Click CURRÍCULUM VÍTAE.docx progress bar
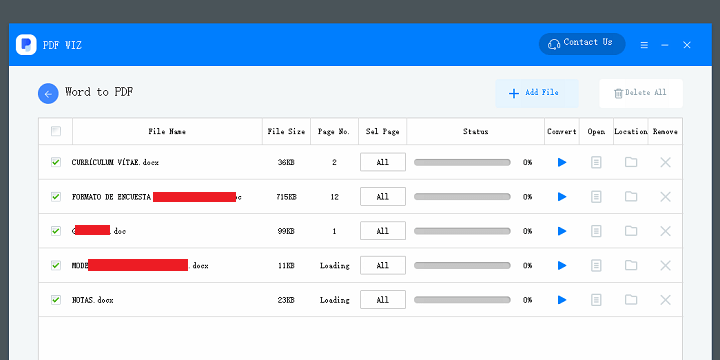 pos(462,162)
